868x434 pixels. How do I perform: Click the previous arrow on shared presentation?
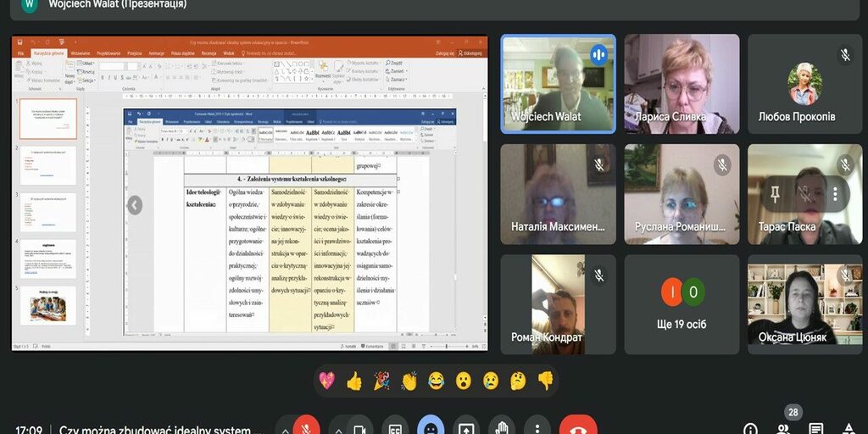tap(134, 205)
